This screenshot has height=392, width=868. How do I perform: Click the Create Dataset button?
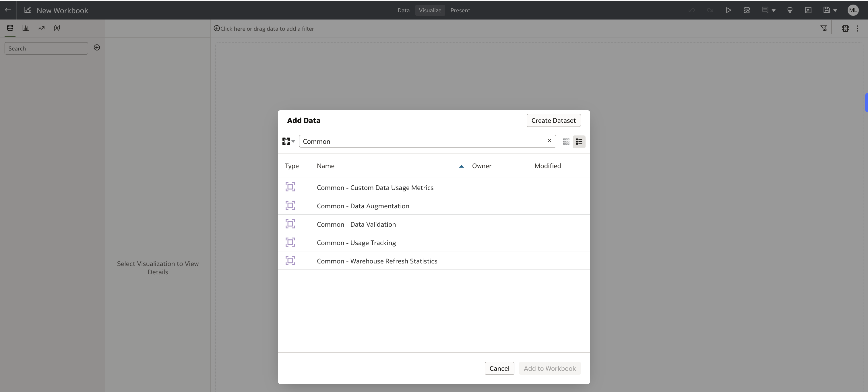click(553, 121)
